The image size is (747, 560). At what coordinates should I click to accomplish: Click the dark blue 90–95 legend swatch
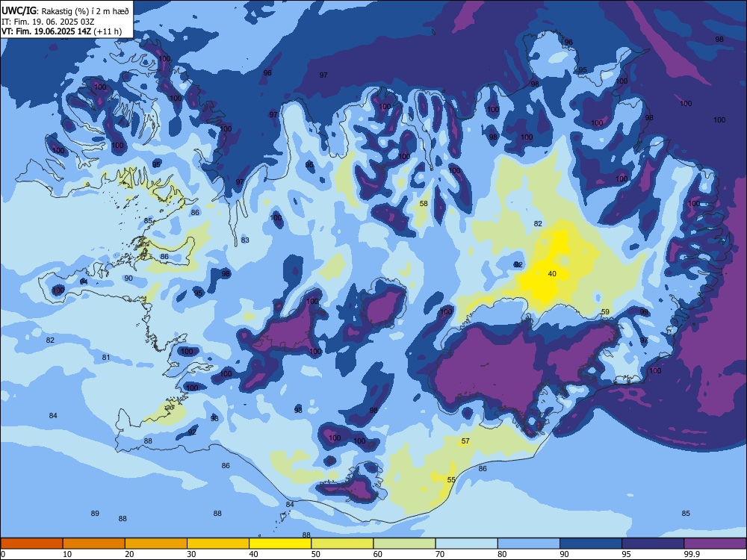point(591,544)
